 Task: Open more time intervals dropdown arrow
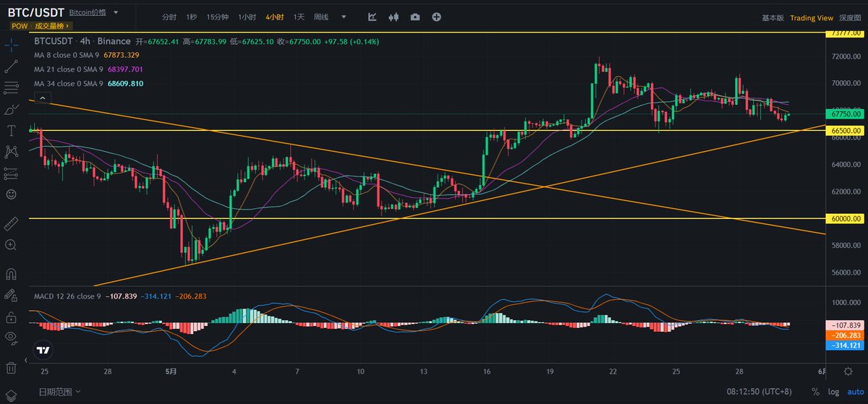(x=343, y=17)
